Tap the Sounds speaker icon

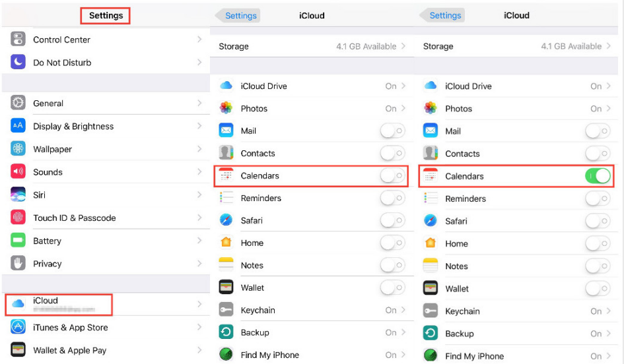pos(18,171)
